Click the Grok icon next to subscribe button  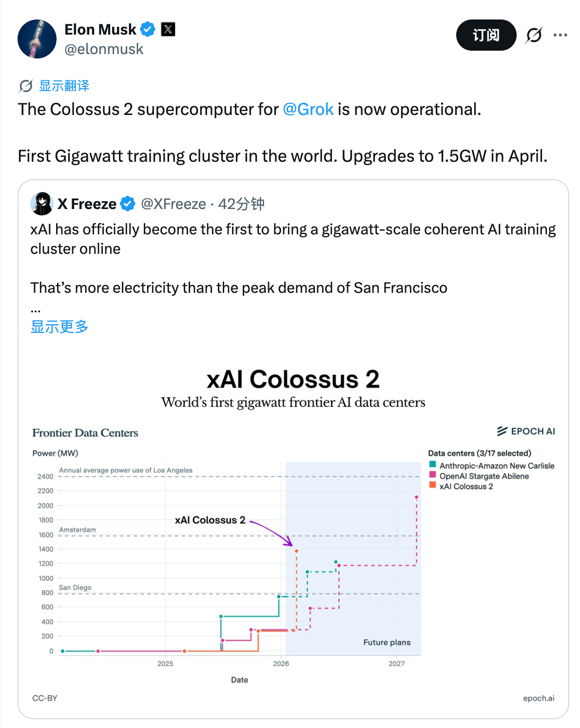click(x=534, y=35)
